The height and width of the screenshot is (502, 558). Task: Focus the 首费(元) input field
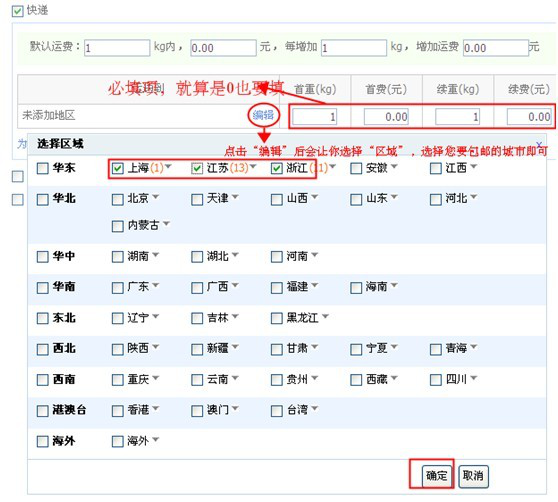click(x=386, y=117)
